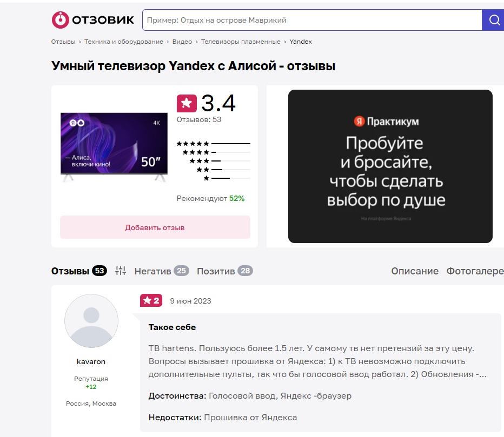Open the Фотогалерея tab
Image resolution: width=504 pixels, height=437 pixels.
475,271
